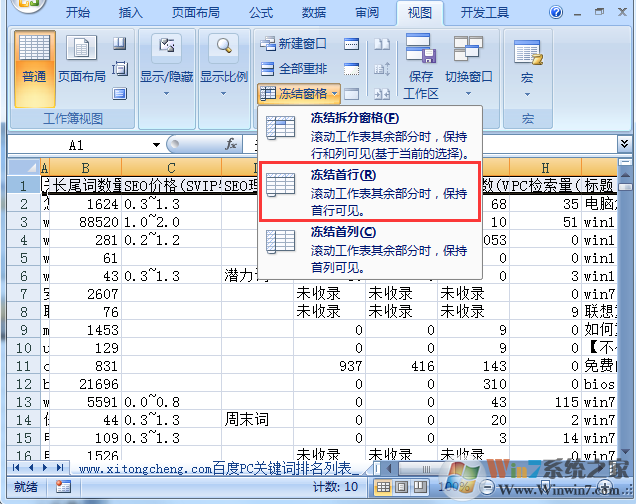Click cell with value 115 in row 13
The image size is (636, 504).
[545, 402]
